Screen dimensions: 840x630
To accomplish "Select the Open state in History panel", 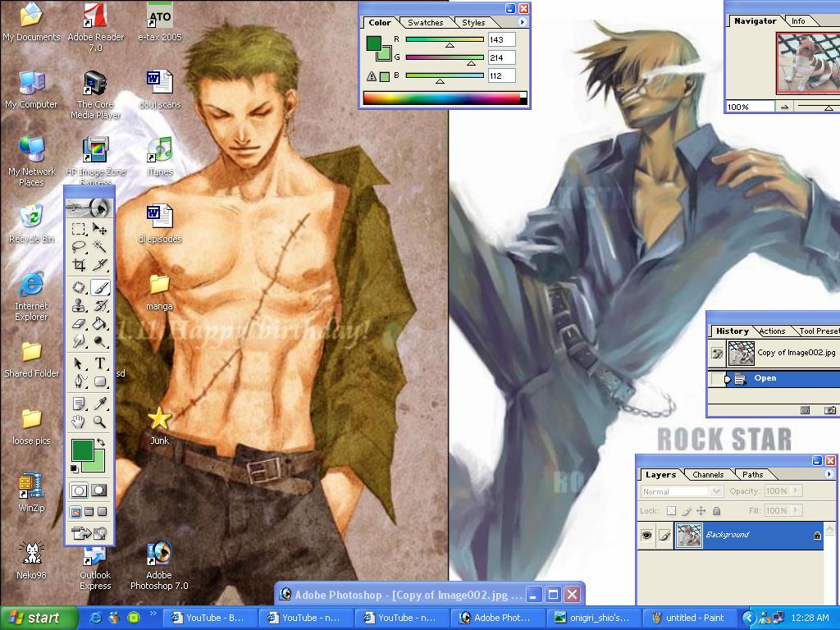I will coord(765,378).
